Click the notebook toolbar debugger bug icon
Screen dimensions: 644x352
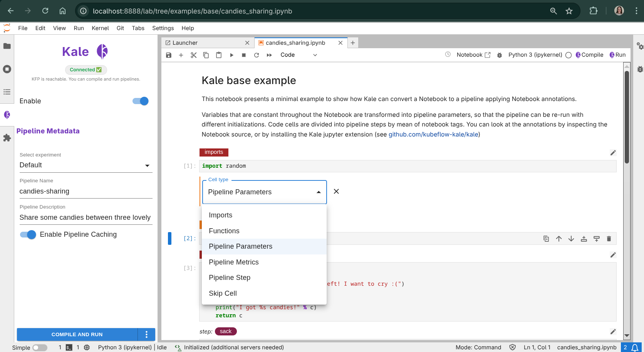[x=500, y=55]
